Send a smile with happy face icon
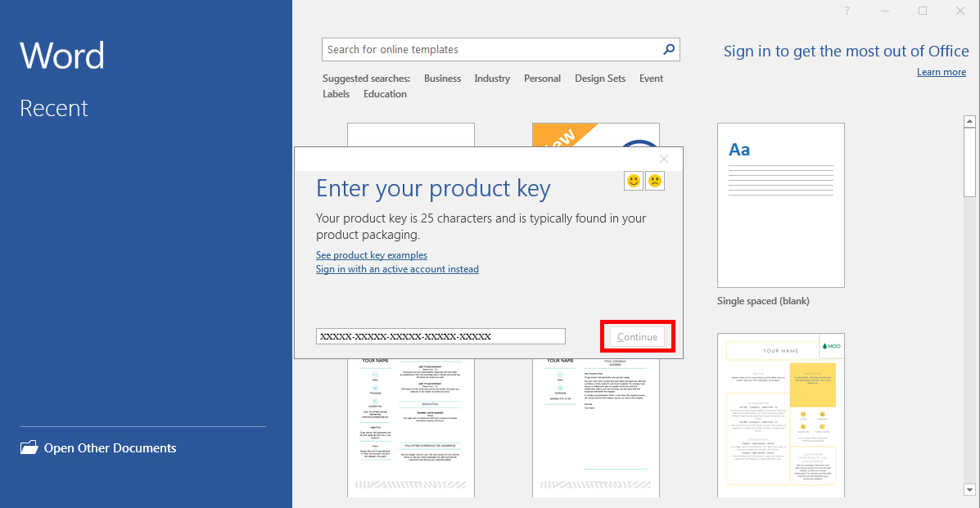Viewport: 980px width, 508px height. pyautogui.click(x=634, y=181)
